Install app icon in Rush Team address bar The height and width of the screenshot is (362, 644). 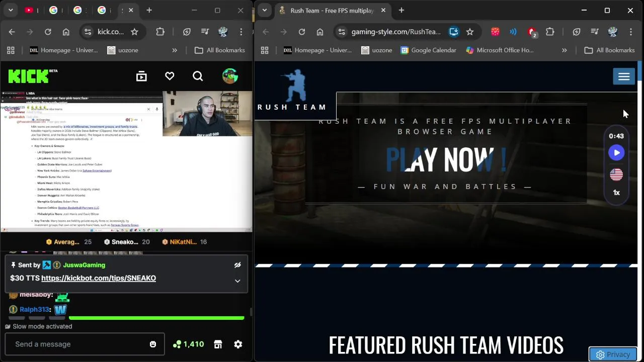(454, 32)
